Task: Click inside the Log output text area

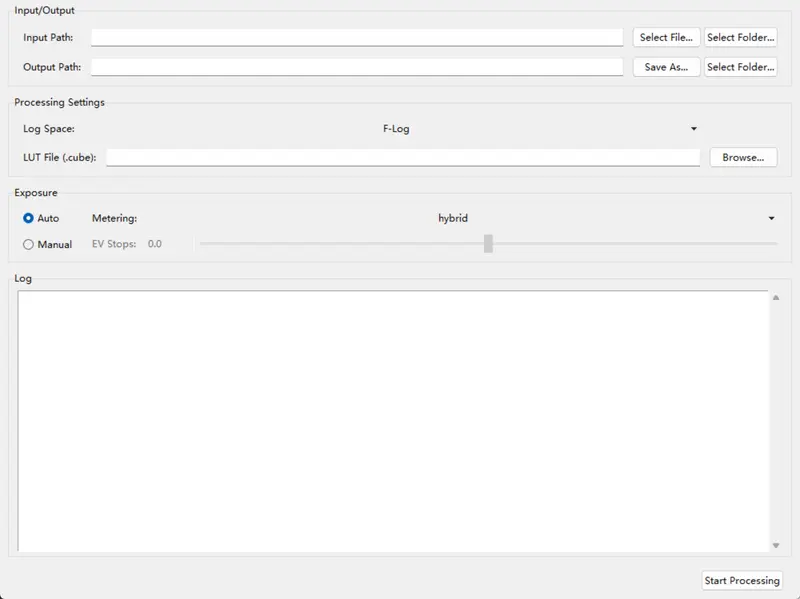Action: [392, 420]
